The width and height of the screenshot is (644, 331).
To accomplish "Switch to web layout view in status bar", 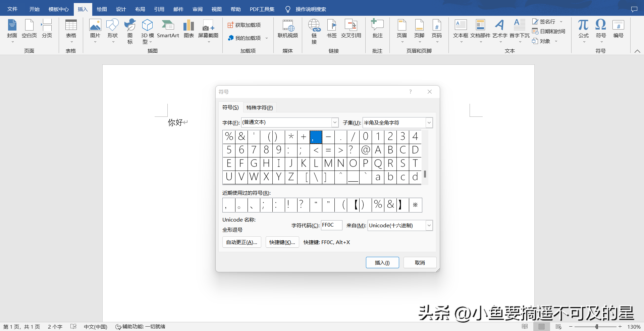I will tap(558, 327).
